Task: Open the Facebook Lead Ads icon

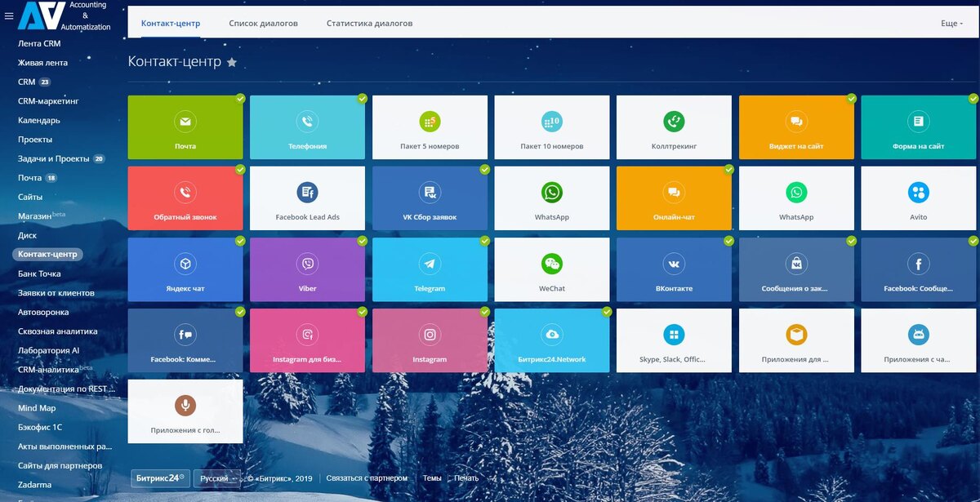Action: 307,193
